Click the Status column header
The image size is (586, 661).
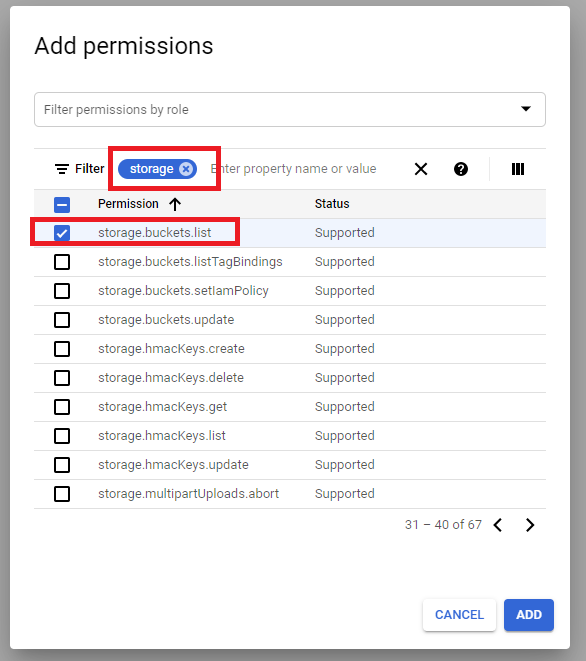point(332,204)
